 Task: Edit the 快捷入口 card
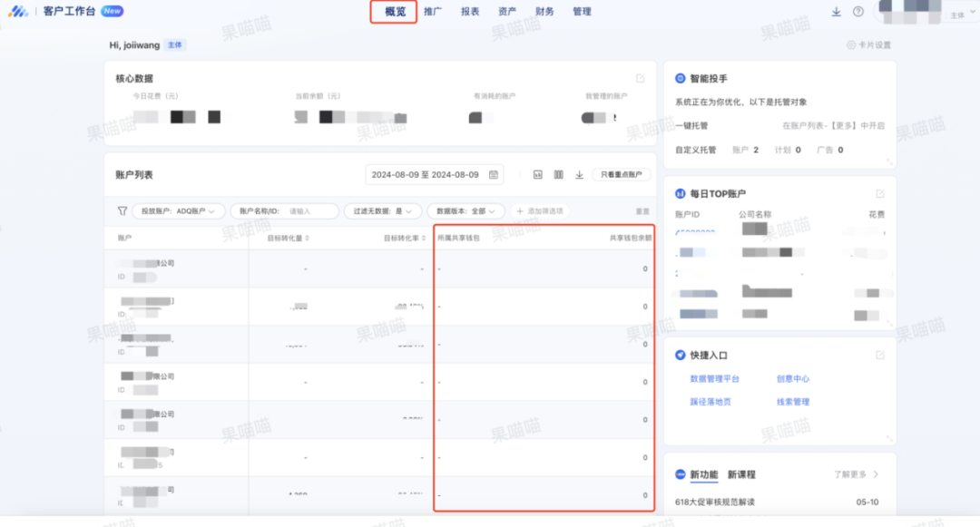[x=879, y=355]
